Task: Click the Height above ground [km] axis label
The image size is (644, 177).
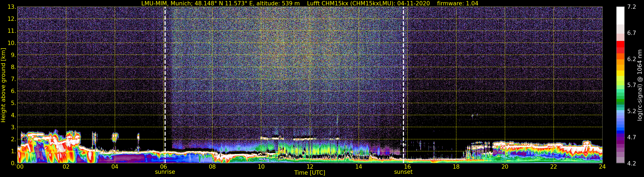Action: coord(3,85)
